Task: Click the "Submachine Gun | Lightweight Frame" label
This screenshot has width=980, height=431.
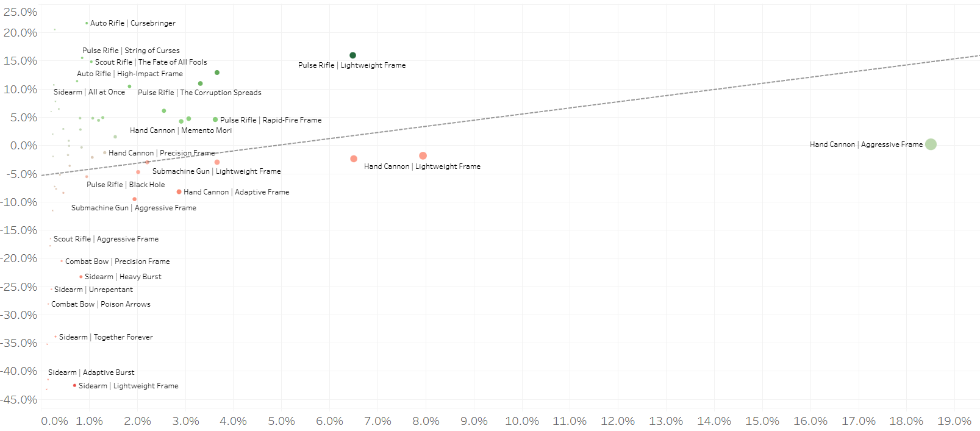Action: point(216,171)
